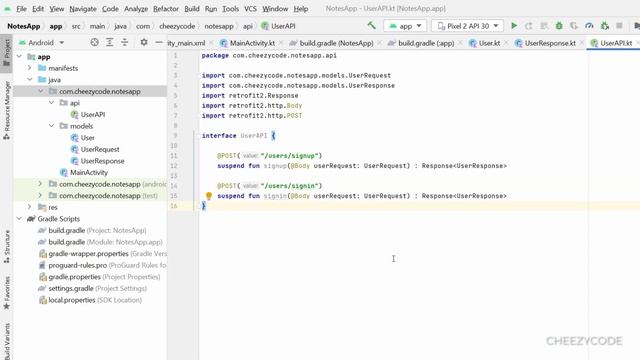Expand the manifests folder
This screenshot has height=360, width=640.
(x=30, y=68)
